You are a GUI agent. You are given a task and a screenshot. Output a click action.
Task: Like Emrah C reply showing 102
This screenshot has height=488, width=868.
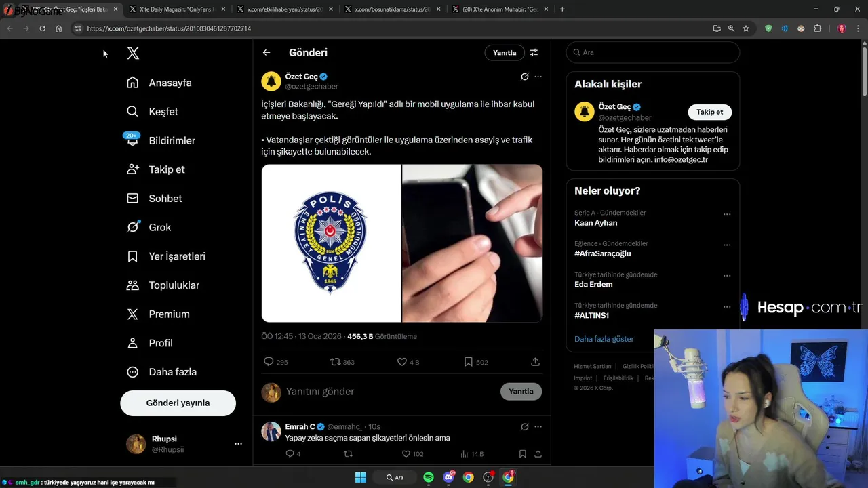pyautogui.click(x=406, y=454)
